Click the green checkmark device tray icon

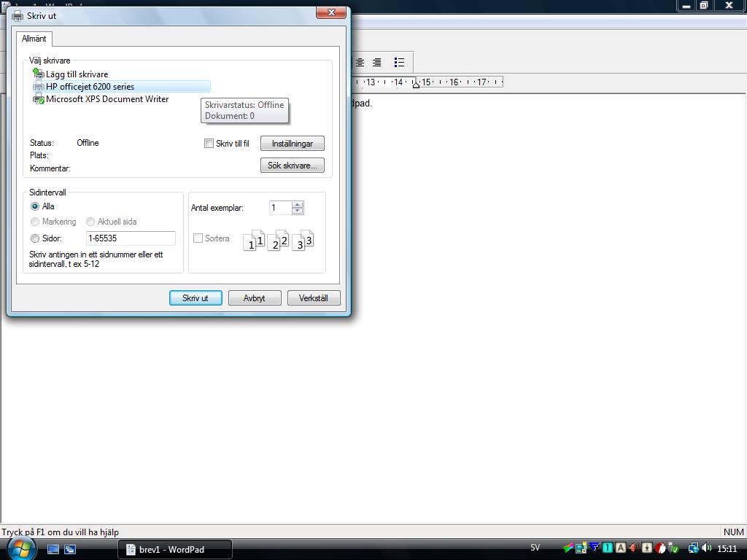tap(673, 548)
